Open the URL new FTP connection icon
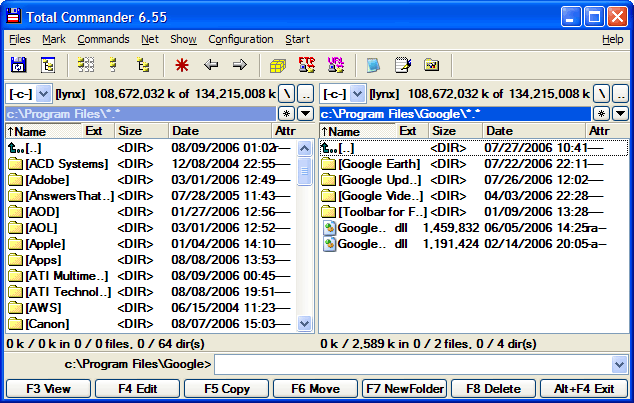634x403 pixels. tap(336, 65)
